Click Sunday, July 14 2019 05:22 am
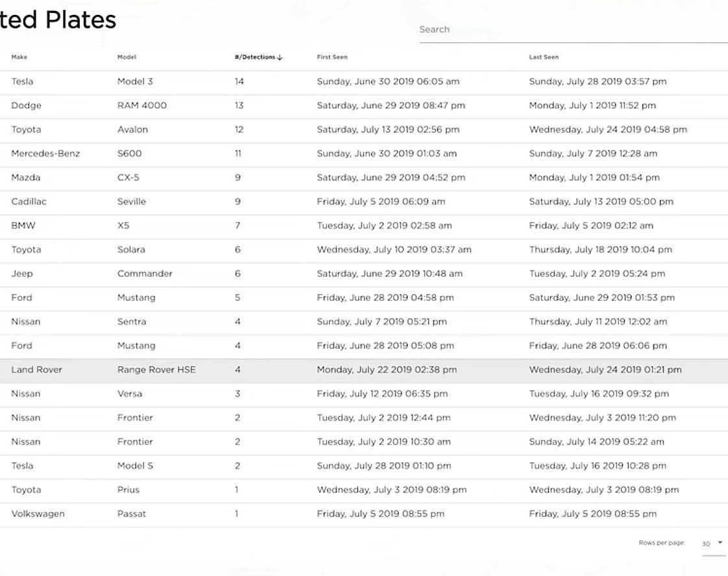728x576 pixels. coord(596,442)
